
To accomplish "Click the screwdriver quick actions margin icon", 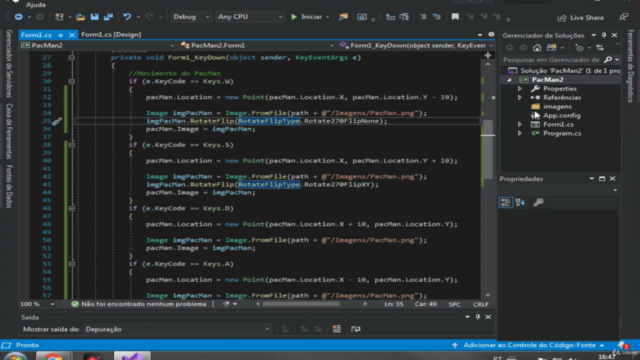I will [56, 121].
